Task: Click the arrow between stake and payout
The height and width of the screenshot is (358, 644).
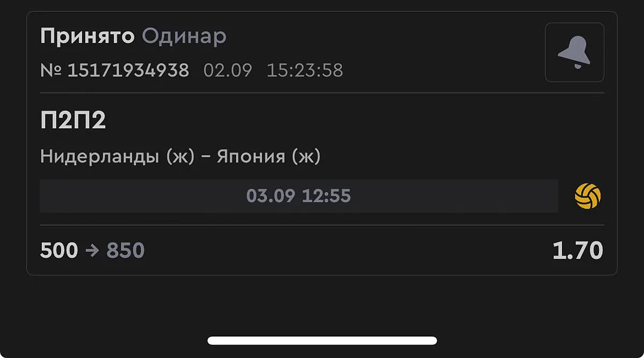Action: click(92, 251)
